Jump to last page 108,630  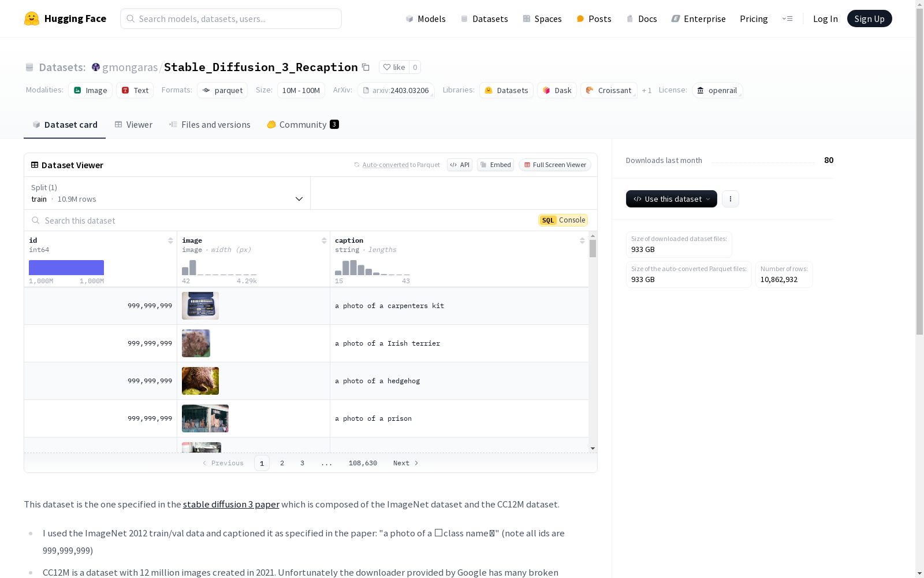tap(363, 463)
